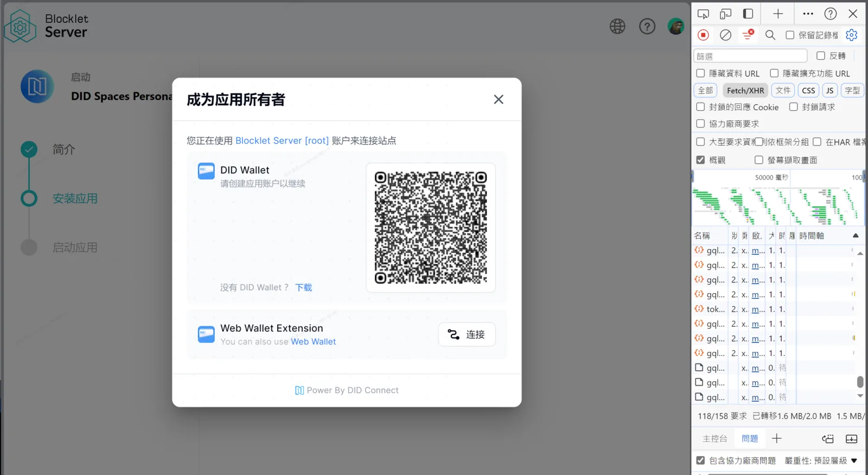Screen dimensions: 868x475
Task: Uncheck 包含協力廠商問題 checkbox
Action: [700, 460]
